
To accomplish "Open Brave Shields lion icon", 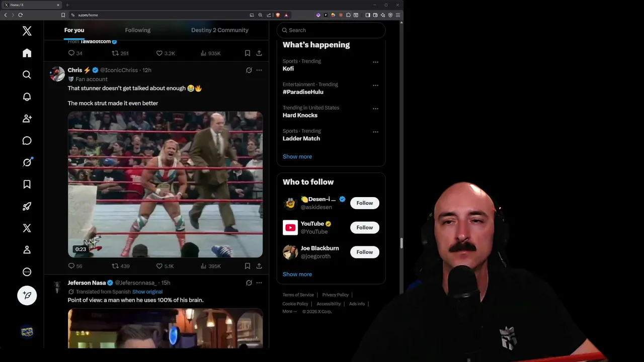I will click(279, 15).
